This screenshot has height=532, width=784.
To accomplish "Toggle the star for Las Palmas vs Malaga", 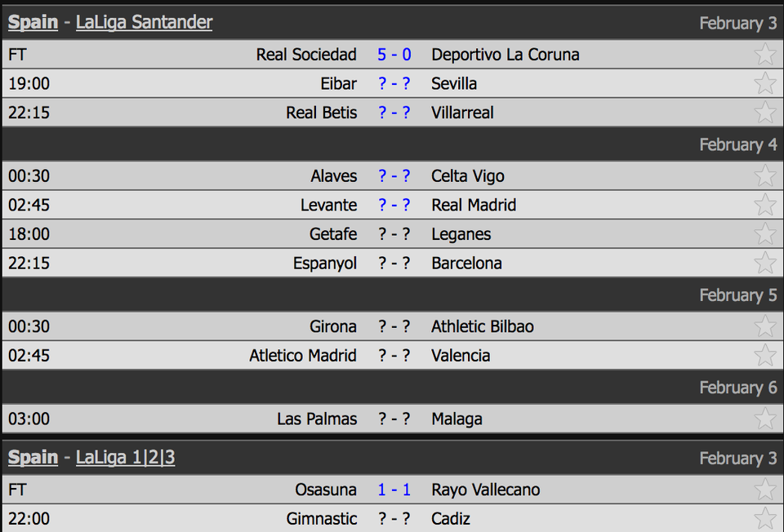I will tap(765, 419).
